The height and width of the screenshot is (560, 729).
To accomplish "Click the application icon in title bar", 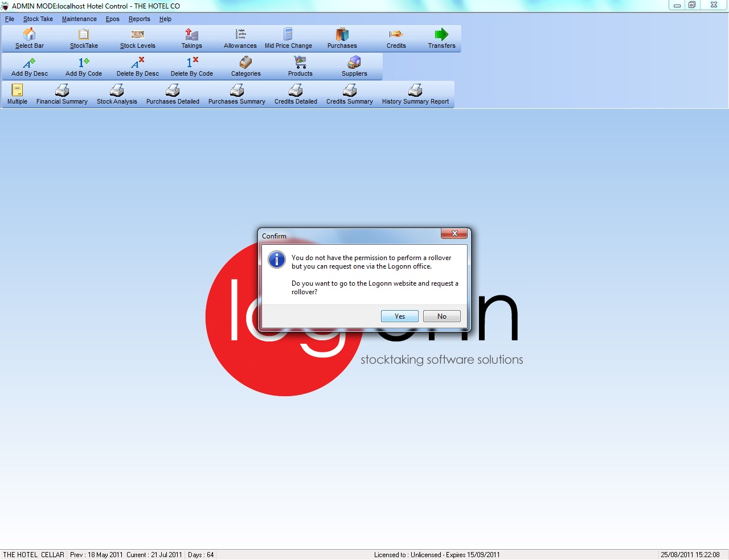I will pyautogui.click(x=5, y=6).
